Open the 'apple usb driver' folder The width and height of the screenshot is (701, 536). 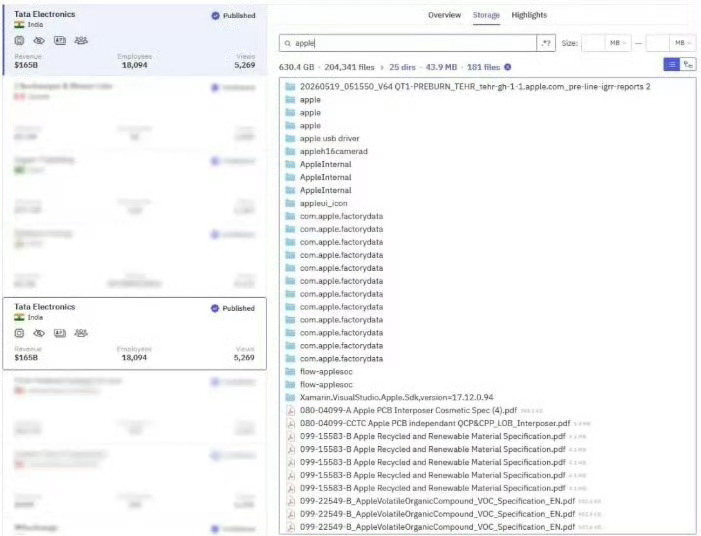coord(329,139)
